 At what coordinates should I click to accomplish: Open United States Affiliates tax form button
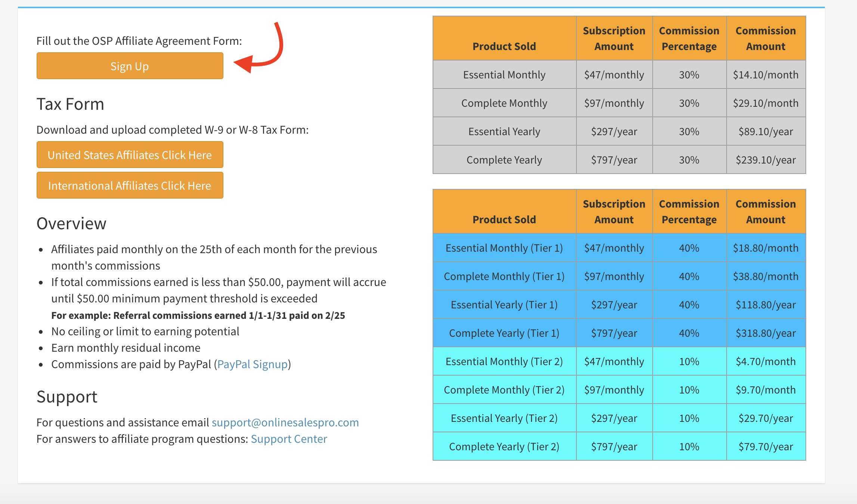point(130,155)
